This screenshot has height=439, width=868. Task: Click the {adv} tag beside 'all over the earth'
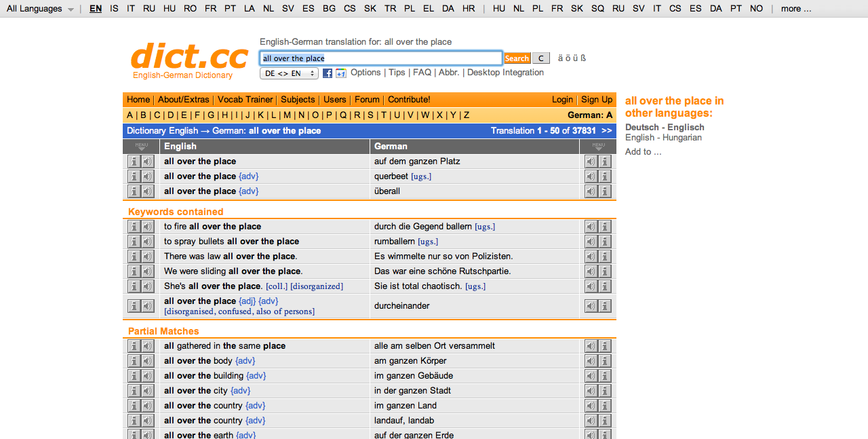(x=245, y=435)
